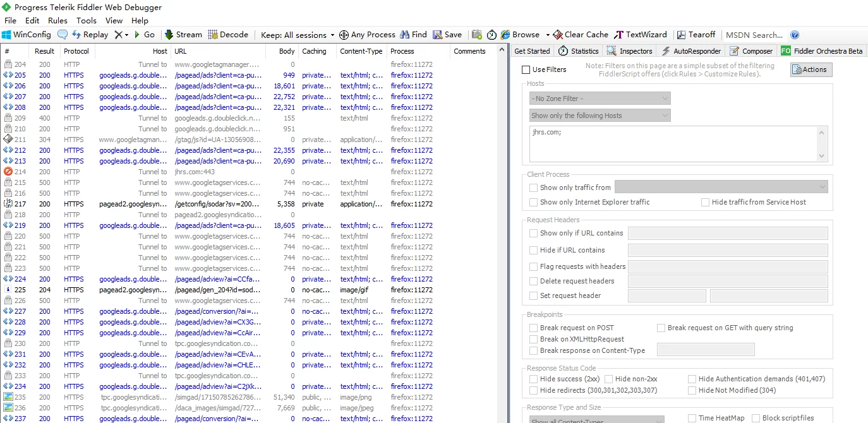
Task: Enable the Use Filters checkbox
Action: [x=526, y=70]
